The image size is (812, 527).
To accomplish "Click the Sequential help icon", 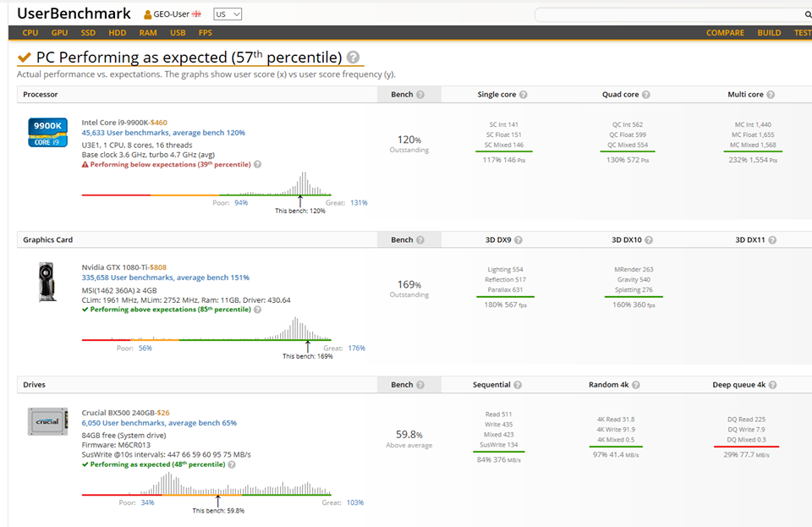I will 518,385.
